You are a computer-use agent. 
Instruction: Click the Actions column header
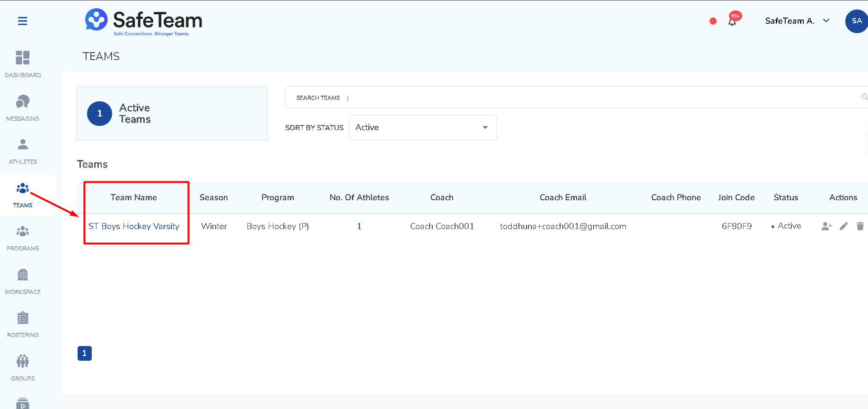(x=843, y=197)
